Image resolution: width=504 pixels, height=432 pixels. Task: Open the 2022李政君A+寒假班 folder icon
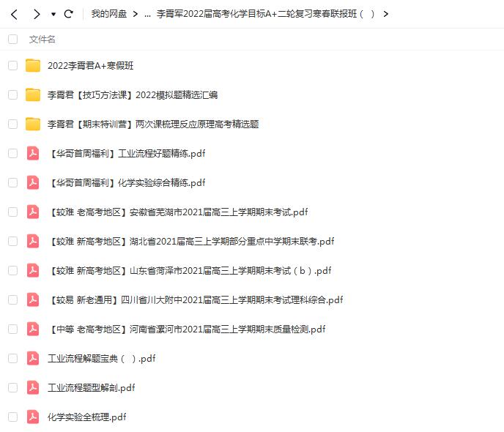[33, 65]
